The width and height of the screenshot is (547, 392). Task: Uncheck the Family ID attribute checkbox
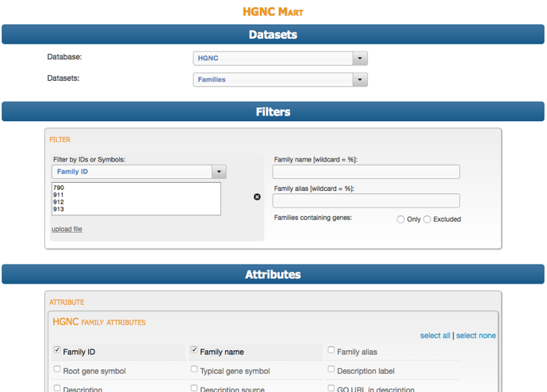point(57,350)
